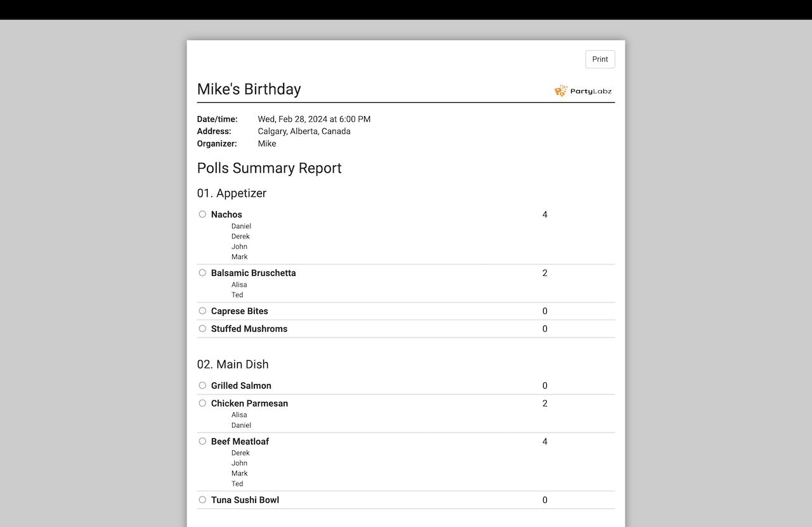Select the Nachos radio button
Image resolution: width=812 pixels, height=527 pixels.
[x=202, y=214]
